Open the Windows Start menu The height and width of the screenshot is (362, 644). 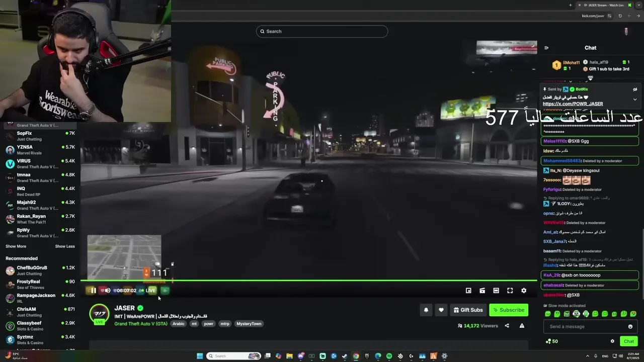[x=200, y=356]
